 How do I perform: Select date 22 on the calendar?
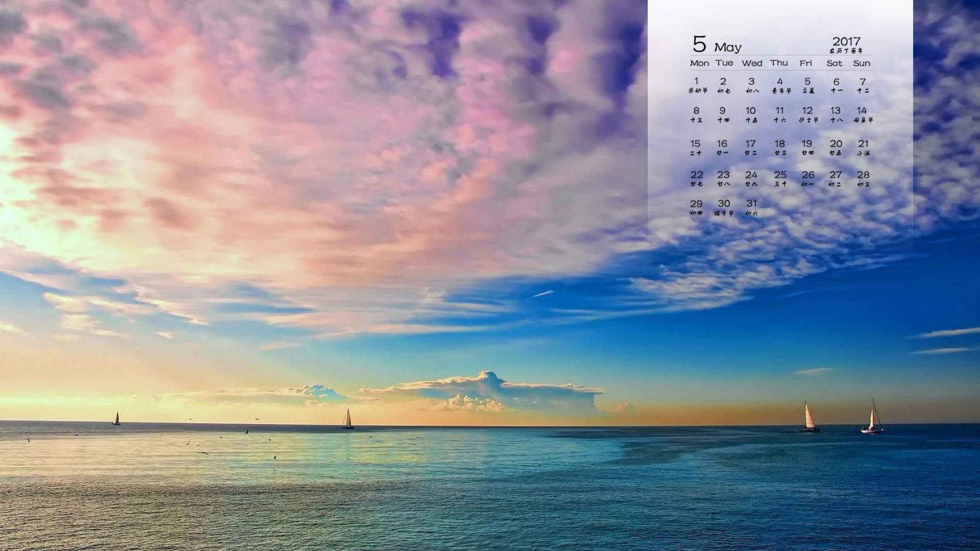[697, 175]
